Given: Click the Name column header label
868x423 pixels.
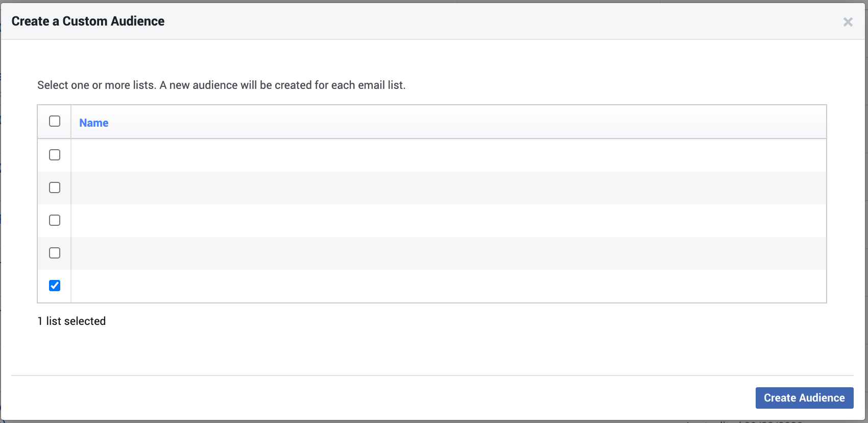Looking at the screenshot, I should 93,123.
